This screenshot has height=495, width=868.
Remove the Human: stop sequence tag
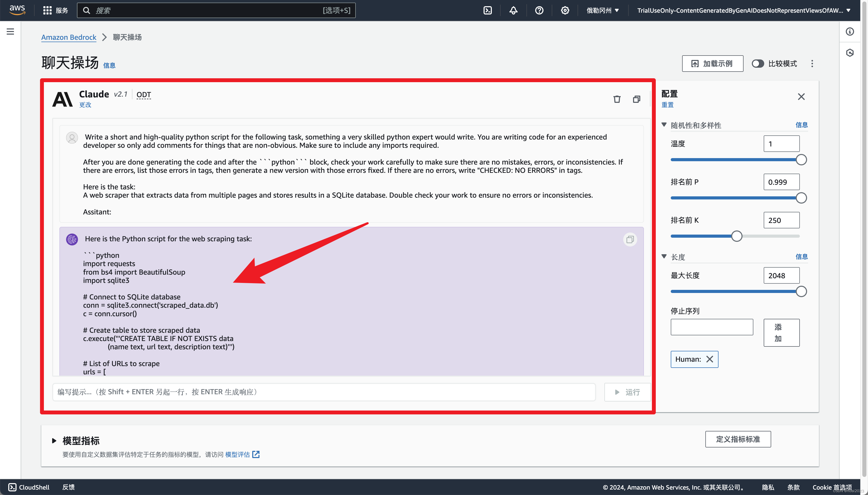coord(710,359)
